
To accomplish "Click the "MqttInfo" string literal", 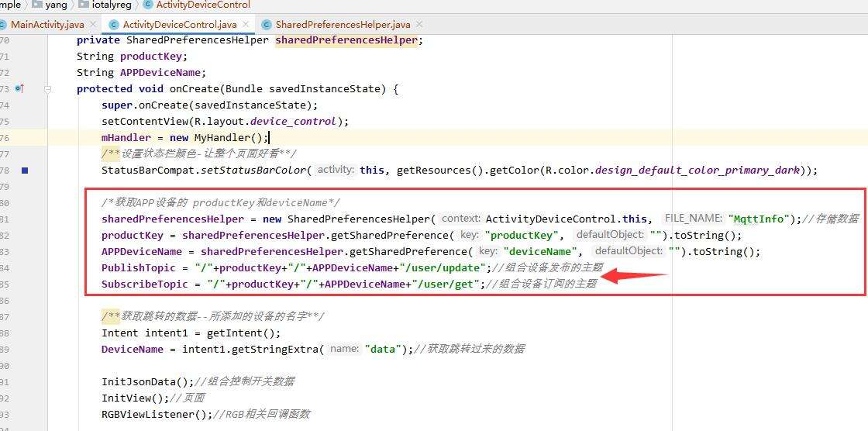I will [756, 219].
